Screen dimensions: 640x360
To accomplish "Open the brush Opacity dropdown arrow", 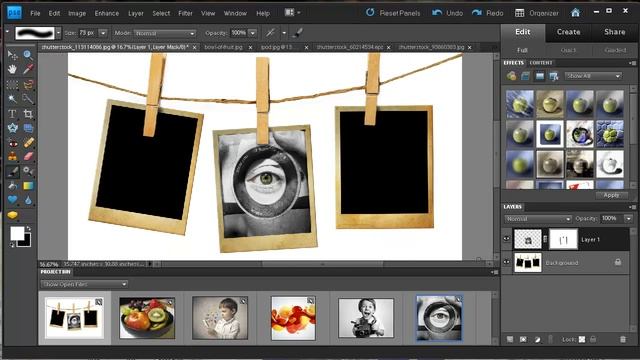I will [x=253, y=33].
